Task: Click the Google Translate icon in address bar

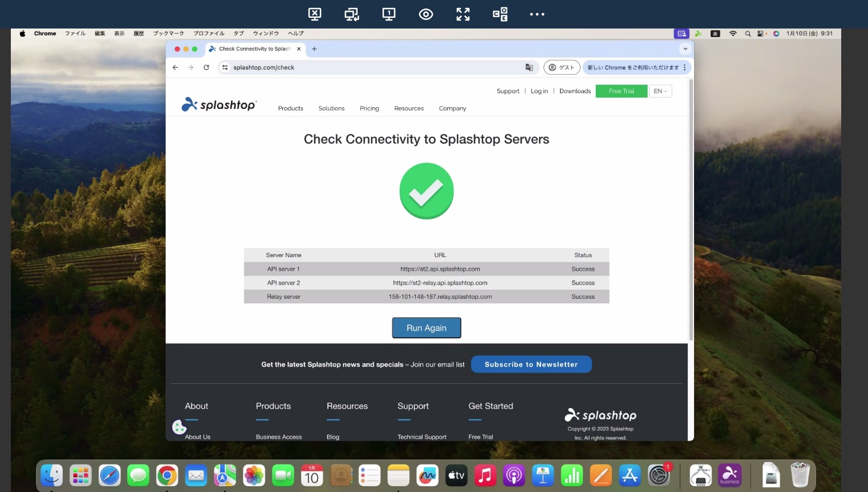Action: coord(529,67)
